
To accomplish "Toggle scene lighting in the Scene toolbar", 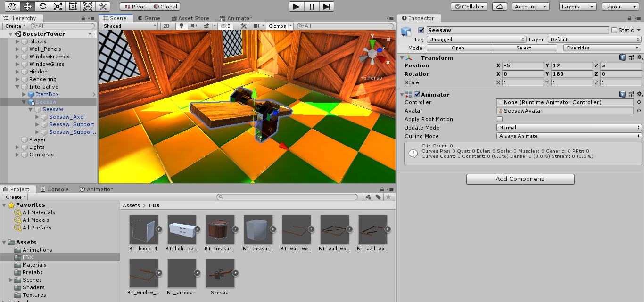I will click(181, 26).
